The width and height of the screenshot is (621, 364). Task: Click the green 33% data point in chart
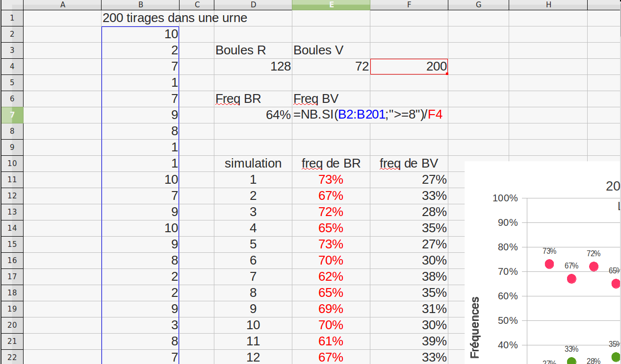click(571, 362)
